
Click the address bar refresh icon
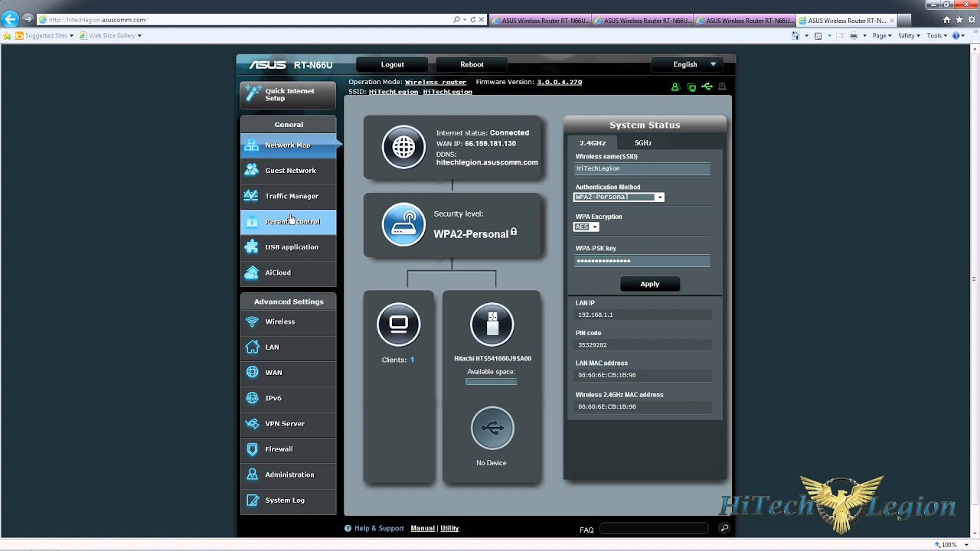tap(473, 20)
